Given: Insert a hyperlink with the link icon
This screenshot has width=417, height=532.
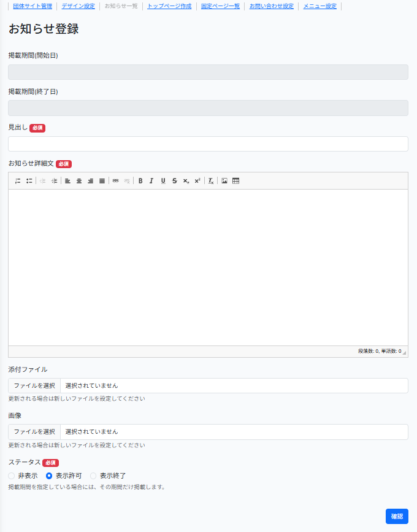Looking at the screenshot, I should pos(115,181).
